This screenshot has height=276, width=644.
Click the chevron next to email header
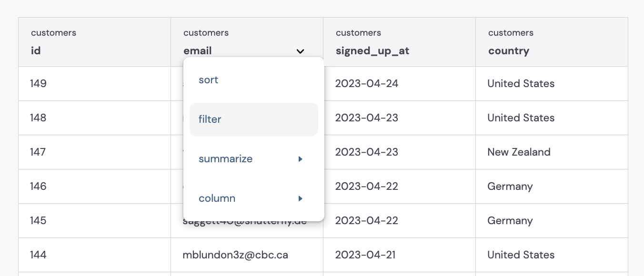click(300, 51)
